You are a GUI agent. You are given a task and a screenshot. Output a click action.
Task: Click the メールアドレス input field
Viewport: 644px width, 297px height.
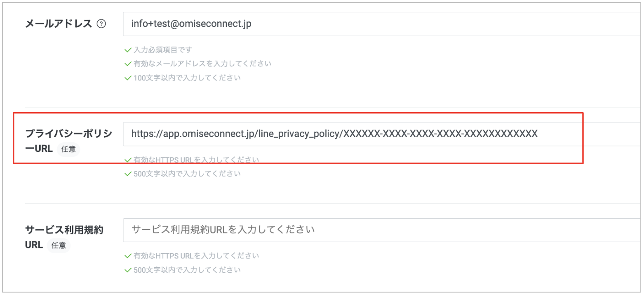point(383,24)
